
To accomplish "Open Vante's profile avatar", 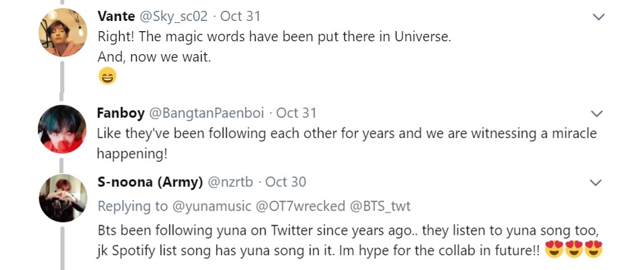I will pos(63,32).
